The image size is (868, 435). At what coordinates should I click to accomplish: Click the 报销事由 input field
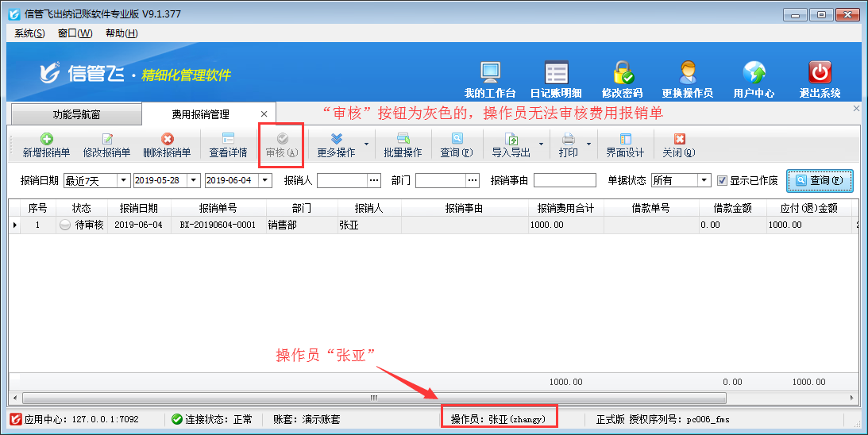(565, 180)
